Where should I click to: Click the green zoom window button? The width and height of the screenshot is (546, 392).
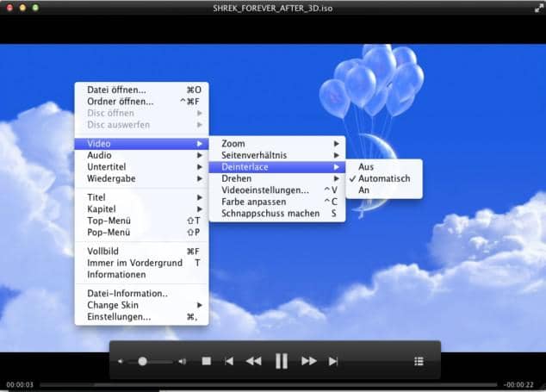pyautogui.click(x=35, y=7)
